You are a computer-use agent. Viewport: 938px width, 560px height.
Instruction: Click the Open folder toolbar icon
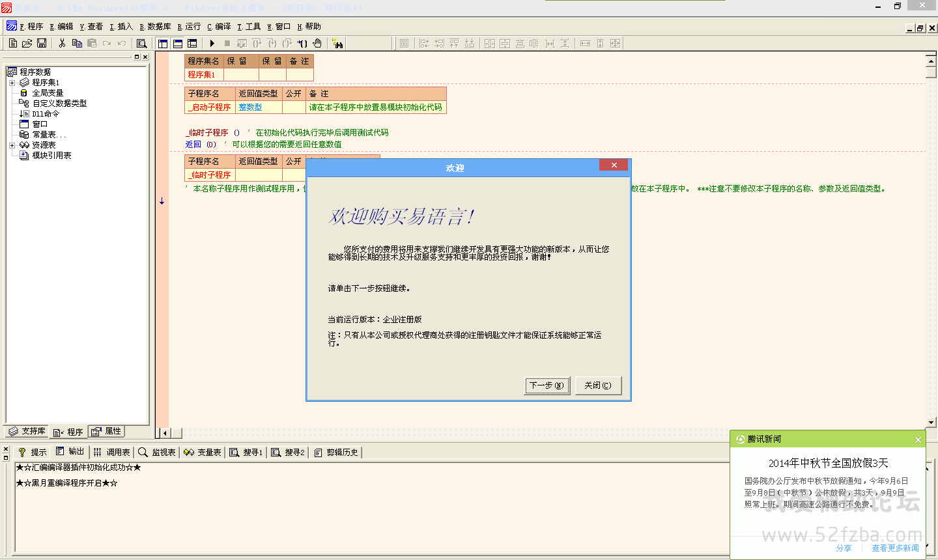tap(27, 43)
